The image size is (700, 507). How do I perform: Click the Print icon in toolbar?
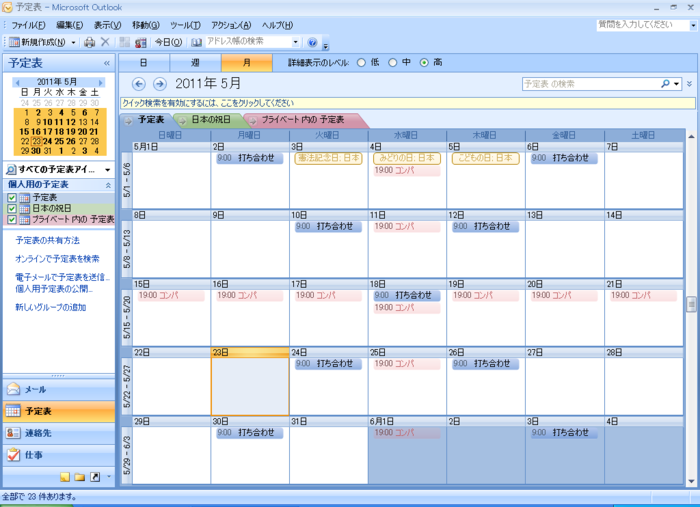(90, 42)
